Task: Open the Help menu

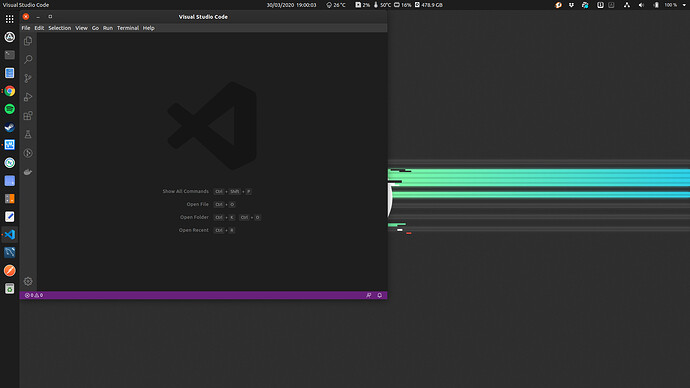Action: (149, 28)
